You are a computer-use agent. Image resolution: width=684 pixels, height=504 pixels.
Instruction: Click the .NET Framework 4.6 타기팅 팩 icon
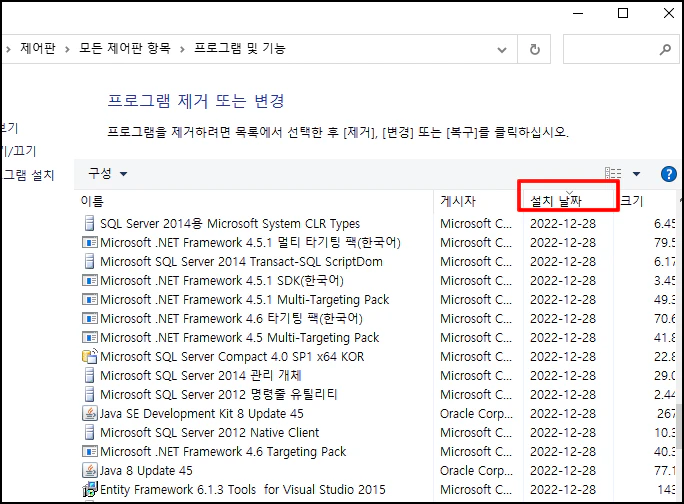pyautogui.click(x=89, y=318)
